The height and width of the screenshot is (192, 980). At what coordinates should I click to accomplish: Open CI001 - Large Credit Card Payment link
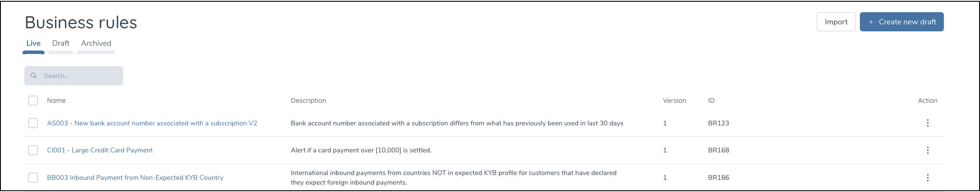(100, 150)
